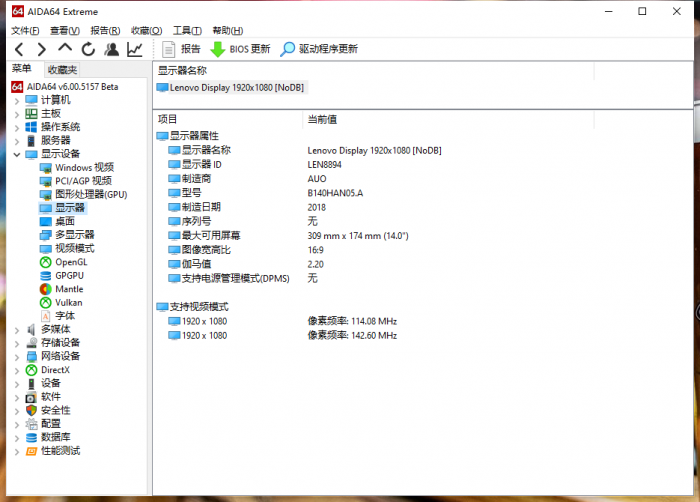
Task: Expand the 计算机 tree node
Action: point(16,100)
